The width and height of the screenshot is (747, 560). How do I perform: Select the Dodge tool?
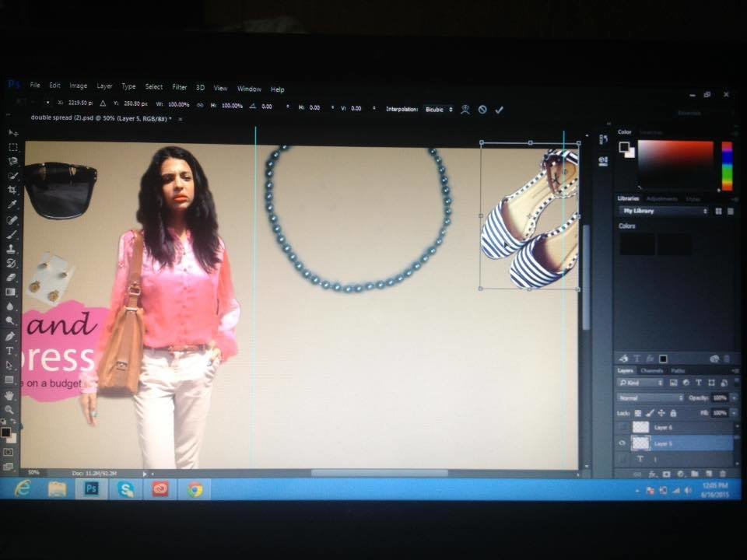tap(10, 321)
